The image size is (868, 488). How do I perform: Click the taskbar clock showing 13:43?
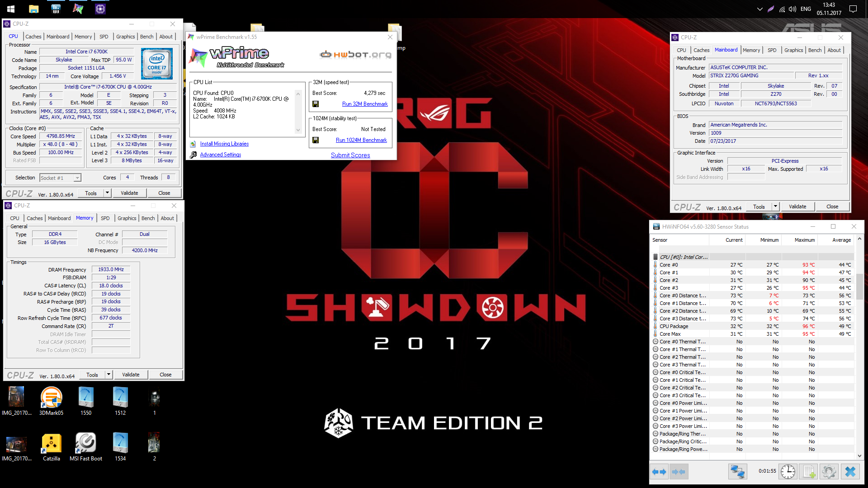[x=829, y=9]
